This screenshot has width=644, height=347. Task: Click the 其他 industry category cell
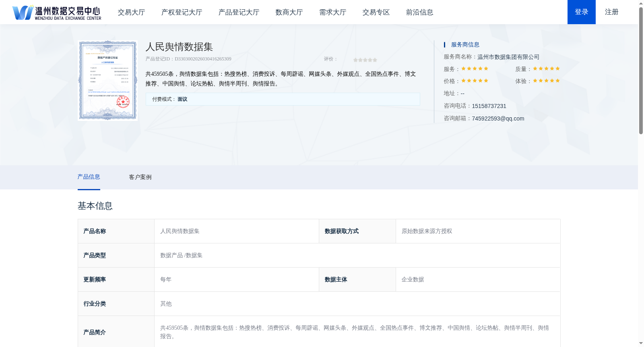357,304
